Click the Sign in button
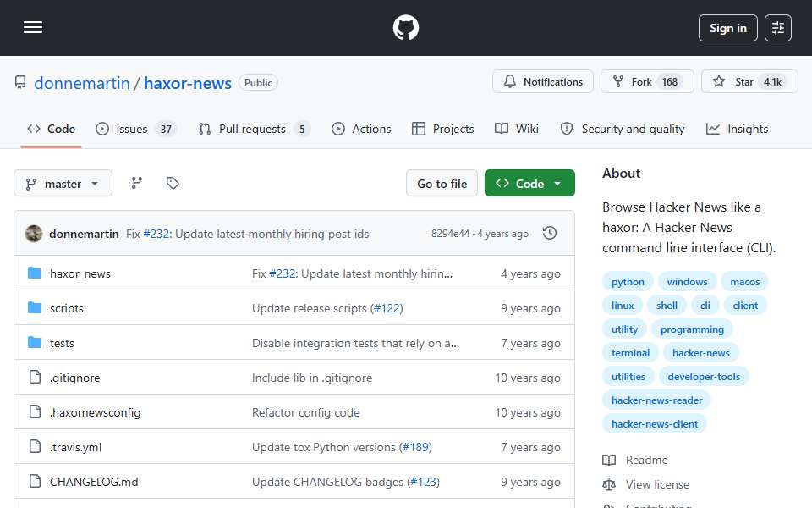Screen dimensions: 812x508 (727, 28)
